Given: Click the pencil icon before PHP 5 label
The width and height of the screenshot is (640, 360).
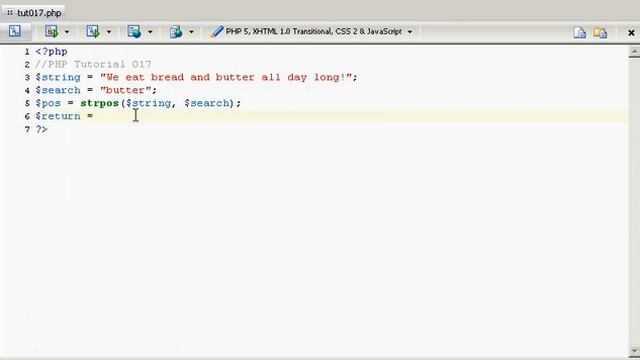Looking at the screenshot, I should coord(217,31).
